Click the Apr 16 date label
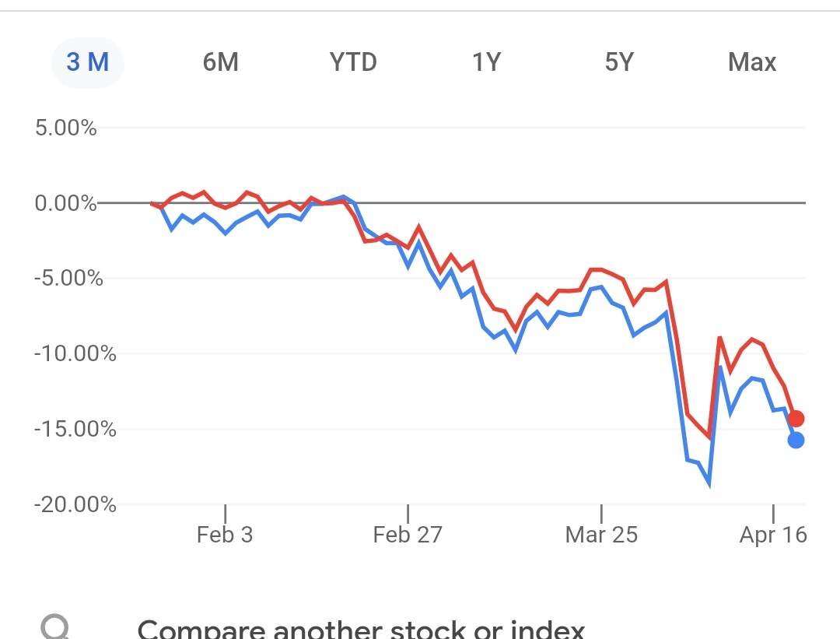The image size is (840, 639). pos(773,535)
